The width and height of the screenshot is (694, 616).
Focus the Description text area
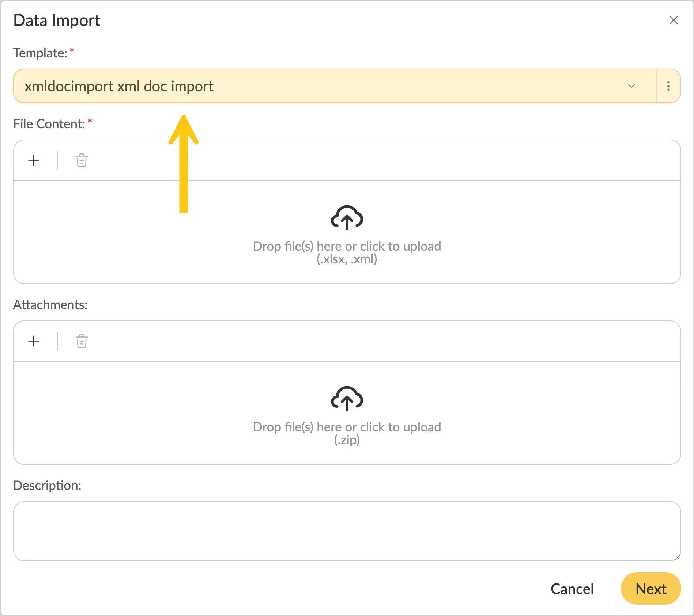[x=347, y=531]
